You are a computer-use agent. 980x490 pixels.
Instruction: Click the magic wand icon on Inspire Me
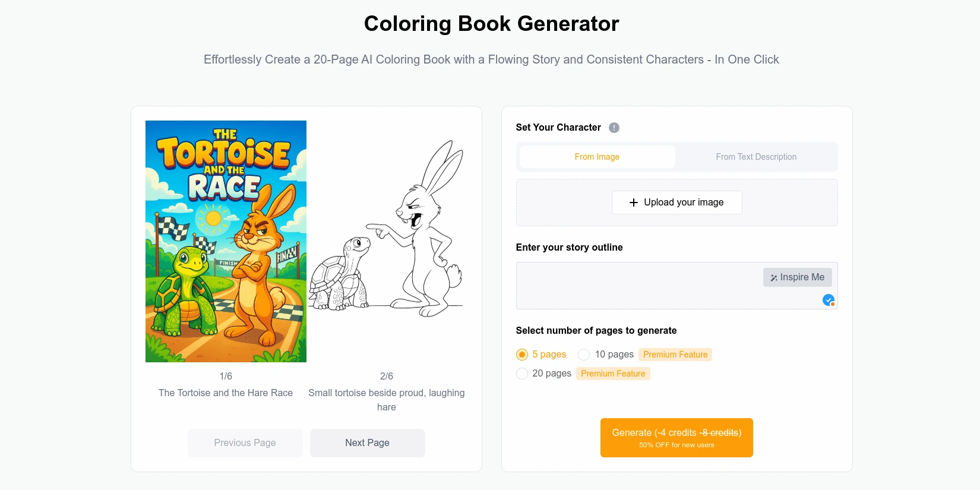pyautogui.click(x=773, y=277)
